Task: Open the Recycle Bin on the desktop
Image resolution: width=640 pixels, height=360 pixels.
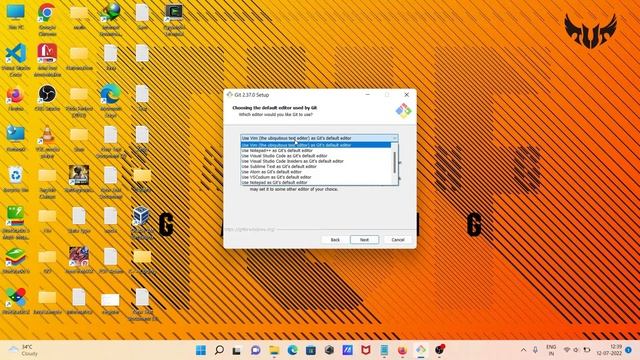Action: tap(16, 180)
